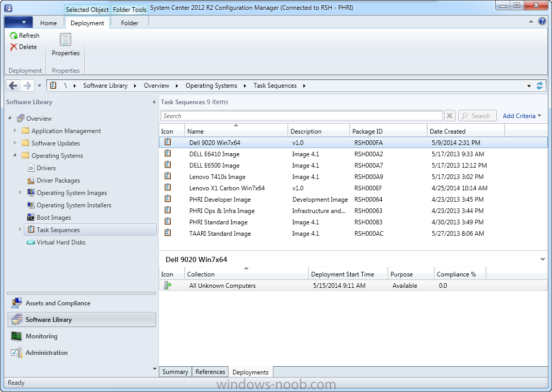Viewport: 552px width, 392px height.
Task: Open the address bar history dropdown
Action: (x=529, y=86)
